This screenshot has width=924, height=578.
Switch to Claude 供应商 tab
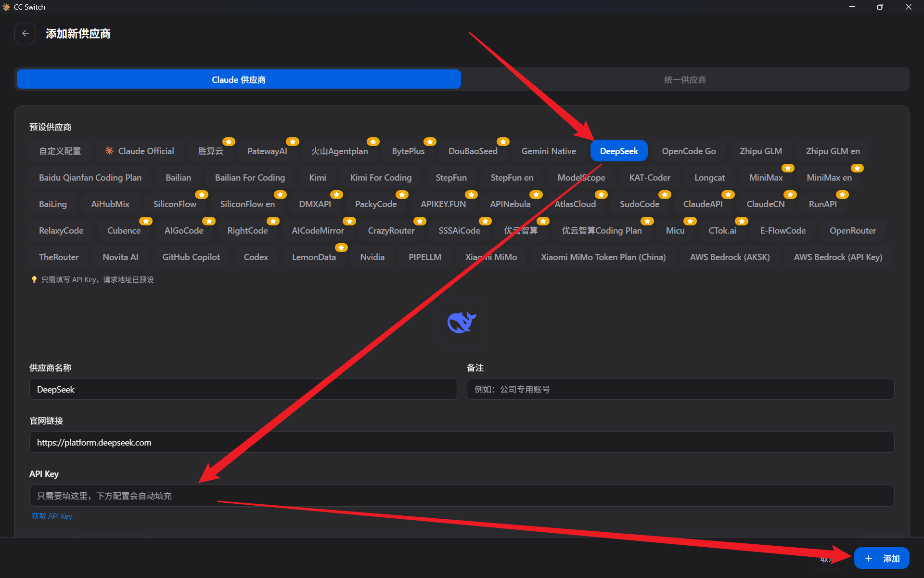[239, 79]
